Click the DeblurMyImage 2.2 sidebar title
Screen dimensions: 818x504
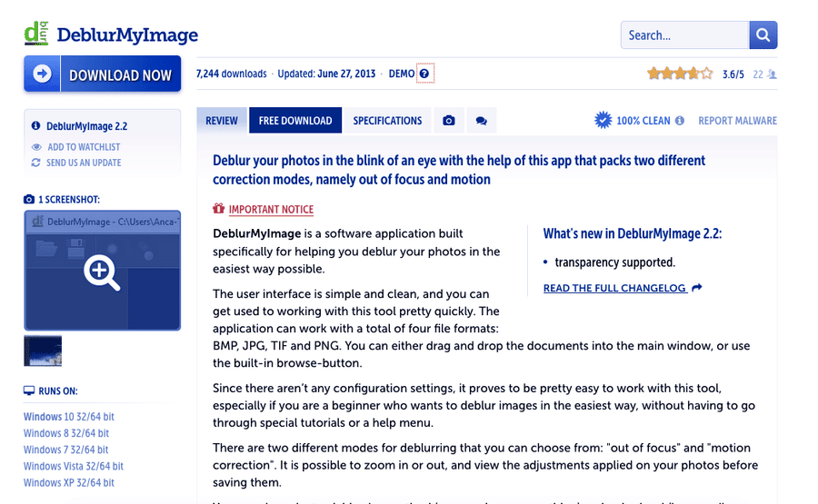pos(86,125)
